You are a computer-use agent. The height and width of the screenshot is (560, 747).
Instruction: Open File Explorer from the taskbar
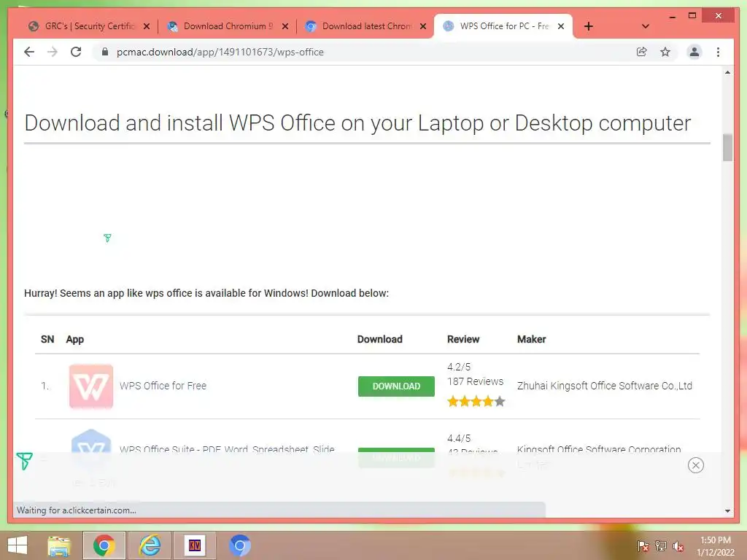(x=59, y=545)
